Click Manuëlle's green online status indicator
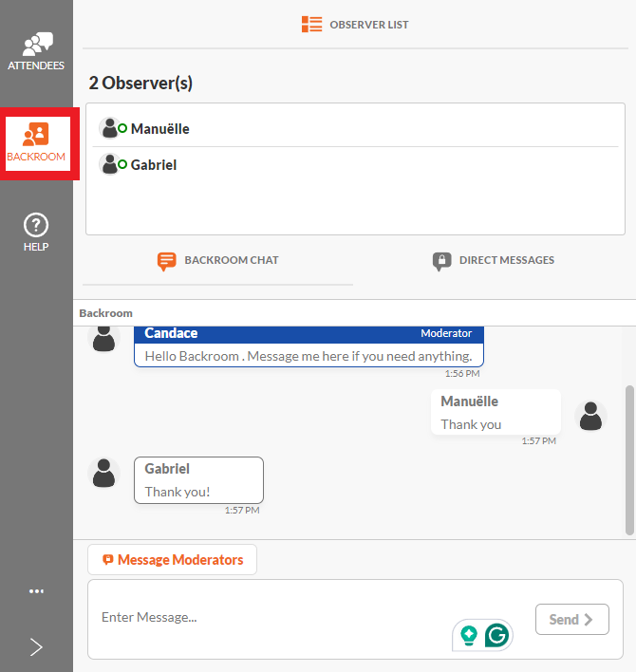The height and width of the screenshot is (672, 636). (122, 128)
